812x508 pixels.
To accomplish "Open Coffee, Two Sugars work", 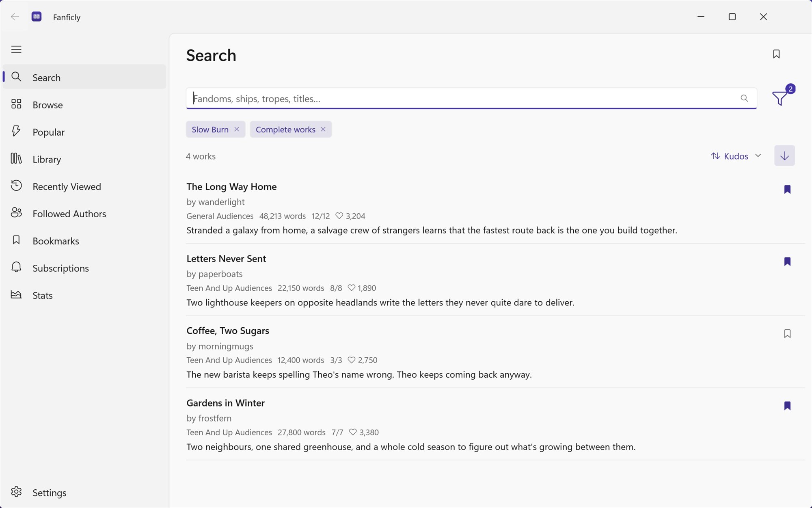I will [x=228, y=331].
